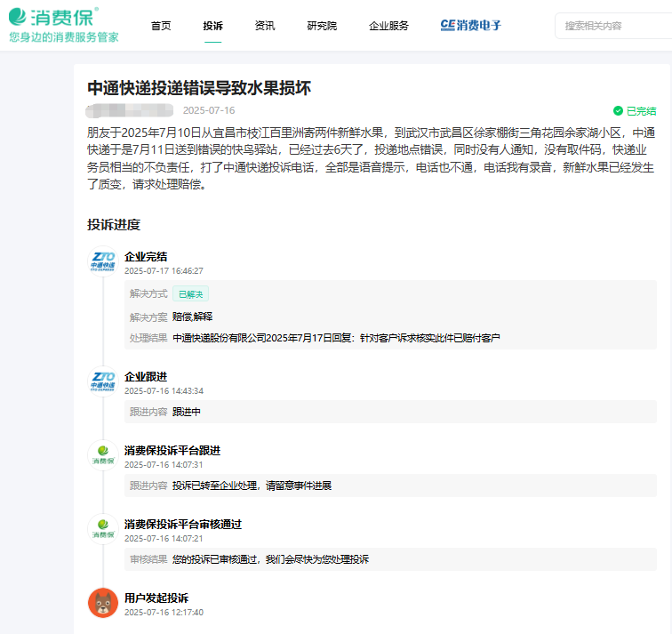Click the 处理结果 reply from 中通快递股份有限公司

click(336, 338)
